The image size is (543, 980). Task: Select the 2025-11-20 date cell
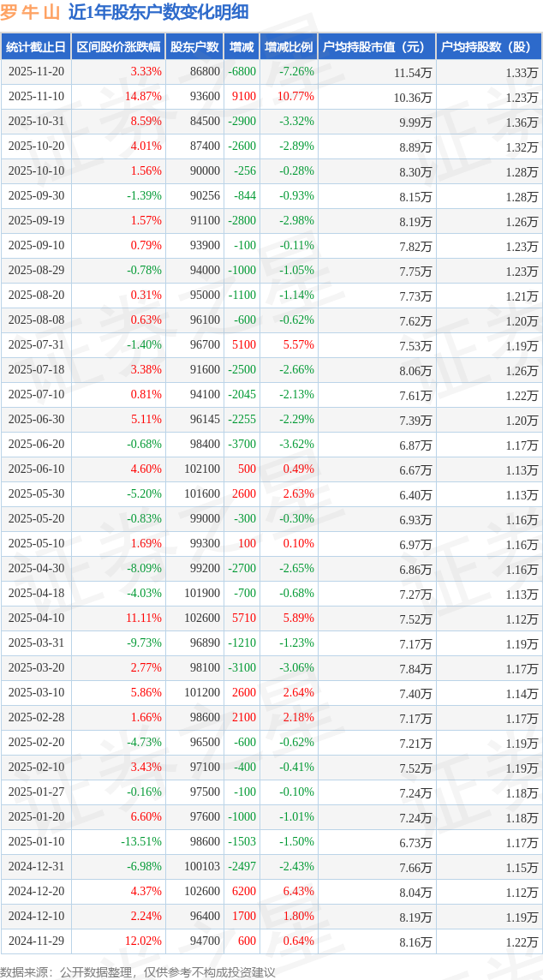(x=35, y=72)
